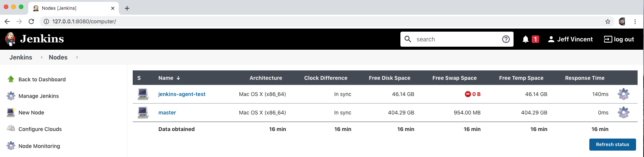Expand the Jenkins breadcrumb dropdown arrow
This screenshot has width=644, height=157.
[x=42, y=57]
